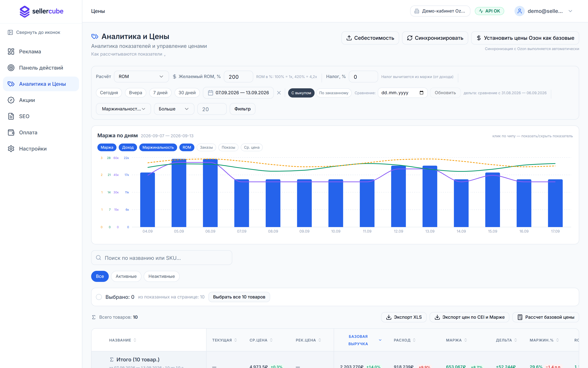Apply the Фильтр button
The height and width of the screenshot is (368, 588).
tap(243, 109)
